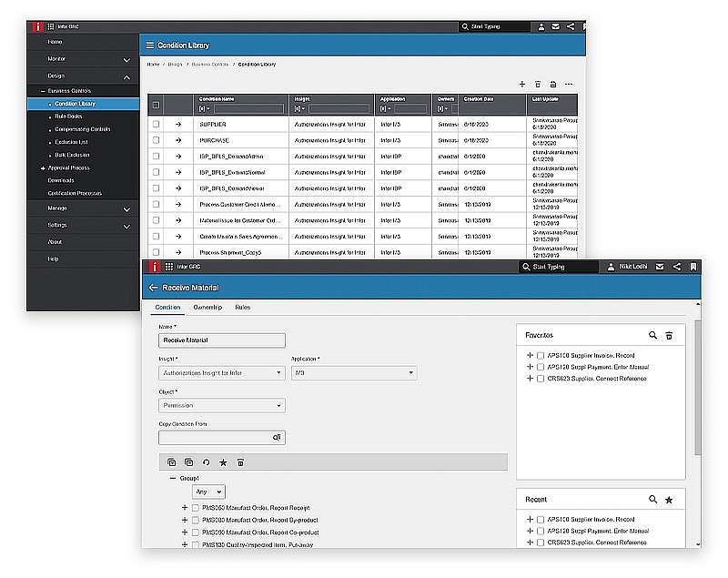Check APS100 Supplier Invoice. Record in Recent

coord(541,520)
